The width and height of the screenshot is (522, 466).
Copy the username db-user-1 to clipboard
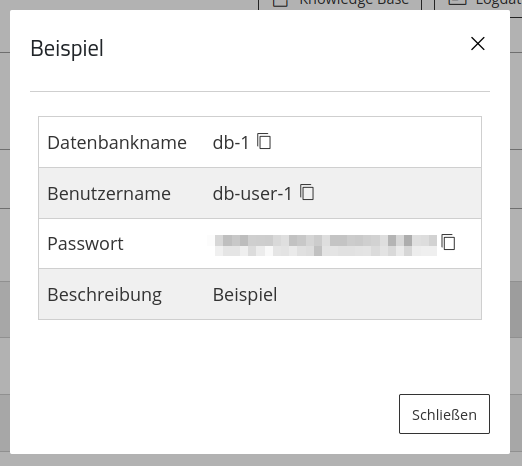(x=307, y=192)
